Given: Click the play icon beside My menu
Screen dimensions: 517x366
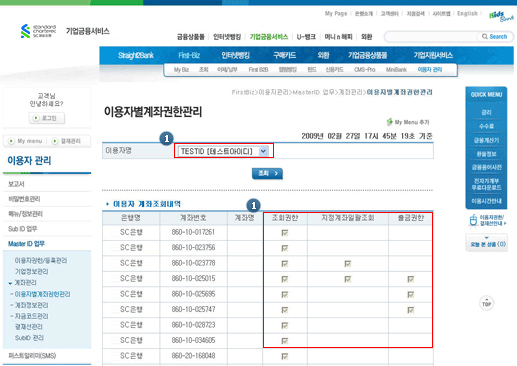Looking at the screenshot, I should [11, 141].
